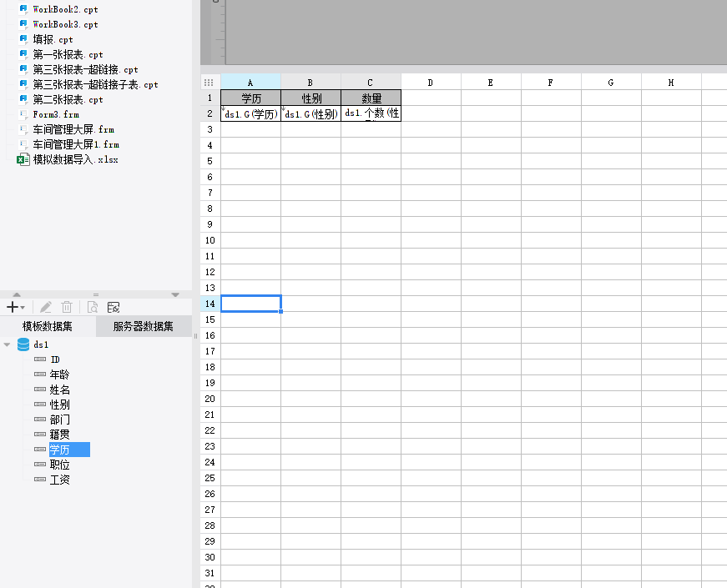
Task: Select the ID field in ds1
Action: [55, 359]
